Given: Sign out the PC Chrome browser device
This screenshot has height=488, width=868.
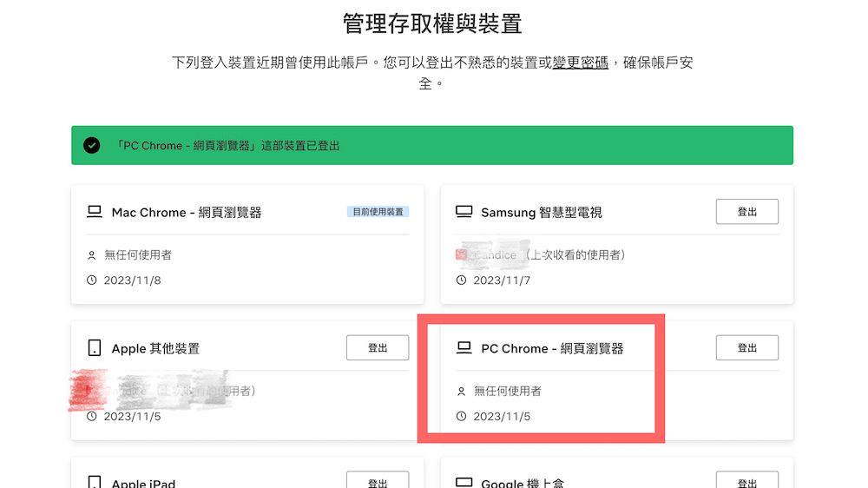Looking at the screenshot, I should 746,348.
